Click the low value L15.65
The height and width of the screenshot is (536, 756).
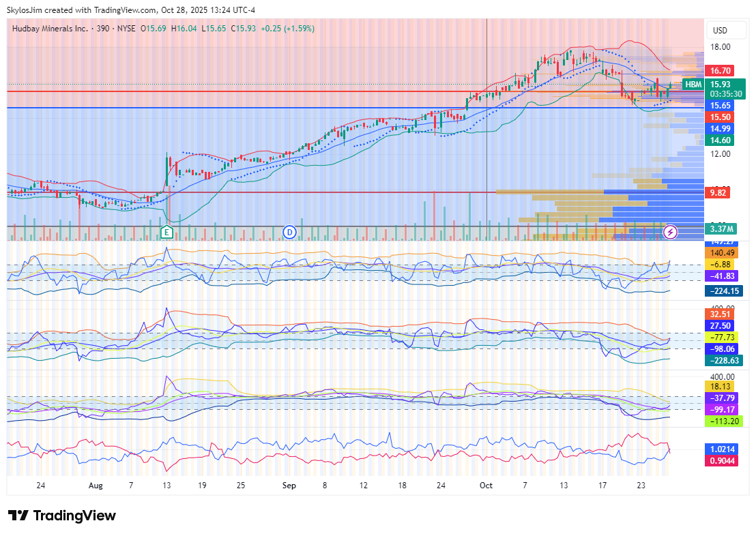tap(214, 29)
